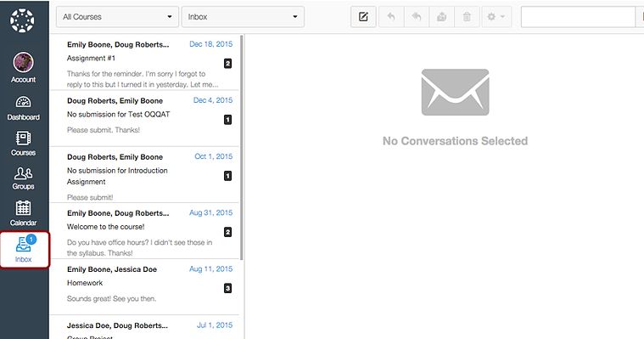
Task: Select the Homework conversation from Aug 11
Action: click(x=144, y=287)
